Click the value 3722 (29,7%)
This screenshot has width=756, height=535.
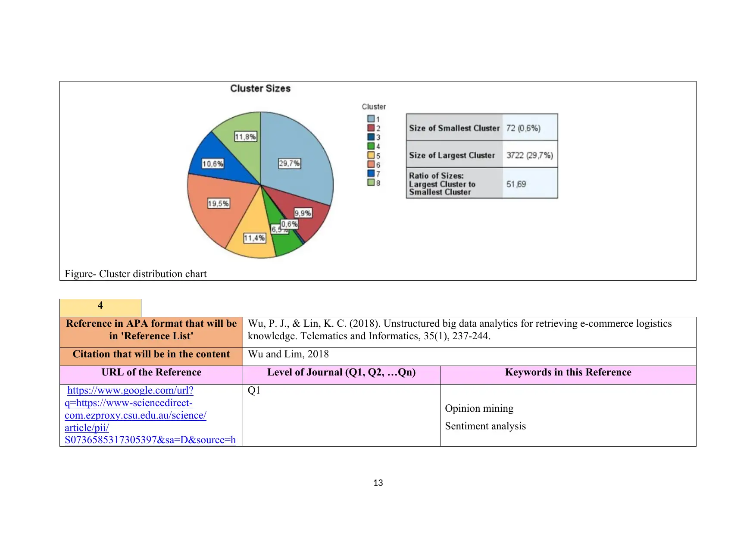click(x=530, y=155)
